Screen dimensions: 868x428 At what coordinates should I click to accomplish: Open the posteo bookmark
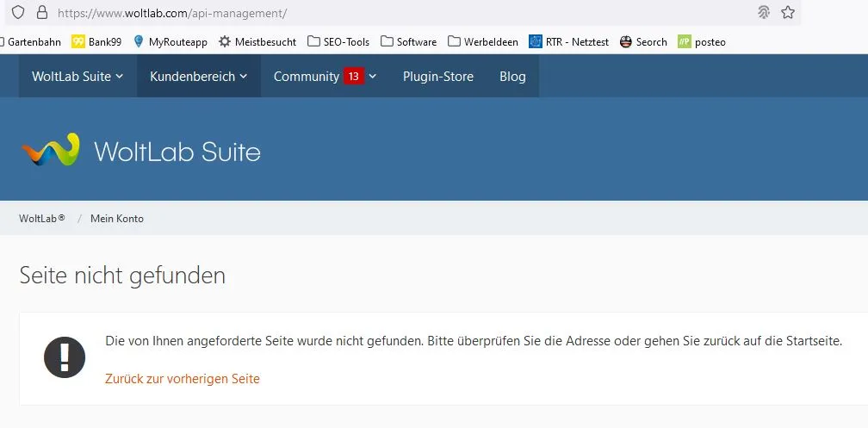pos(701,42)
